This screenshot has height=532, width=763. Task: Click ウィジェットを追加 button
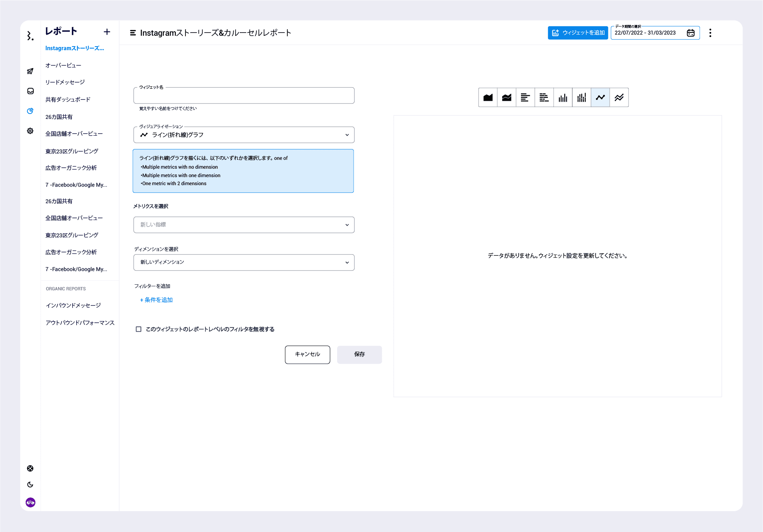(578, 33)
